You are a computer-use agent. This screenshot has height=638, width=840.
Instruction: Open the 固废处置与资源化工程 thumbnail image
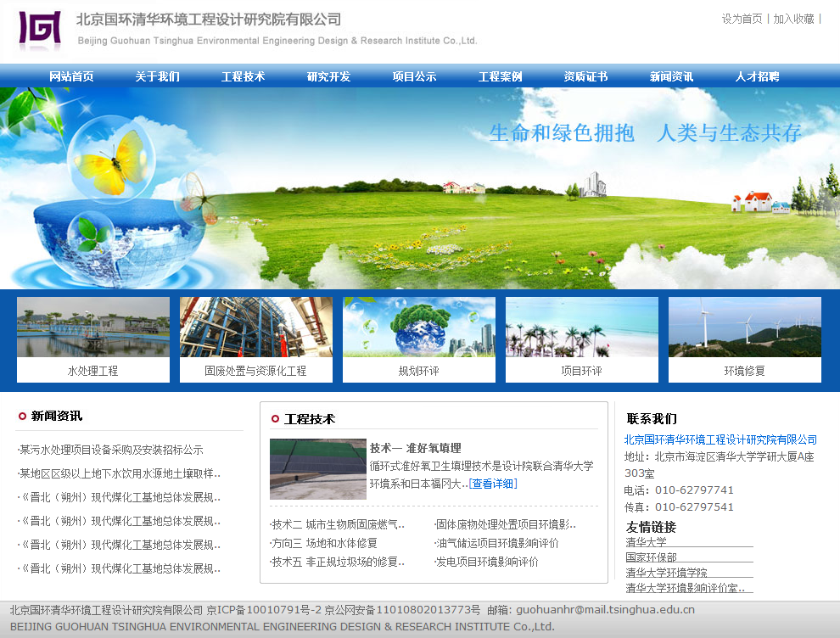[256, 327]
